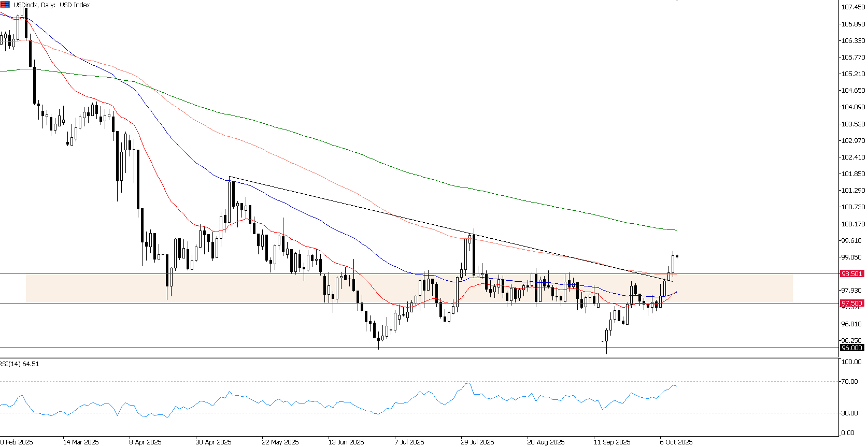Click the 6 Oct 2025 date label
The height and width of the screenshot is (447, 868).
coord(676,442)
